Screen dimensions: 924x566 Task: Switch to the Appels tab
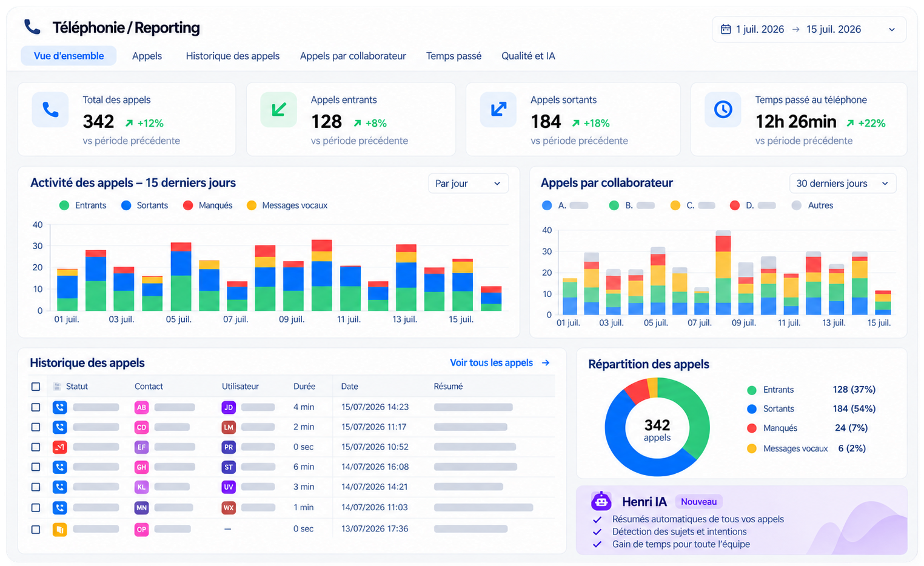pos(147,56)
